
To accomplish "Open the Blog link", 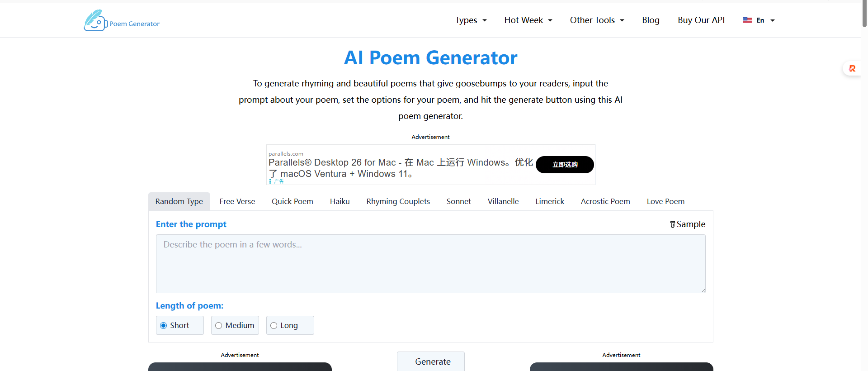I will point(651,20).
